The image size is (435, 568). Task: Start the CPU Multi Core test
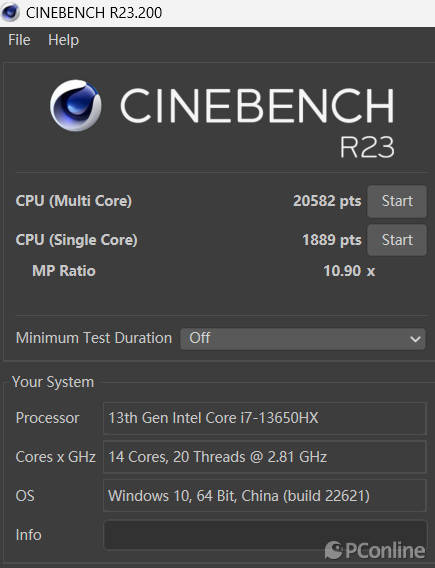[x=397, y=201]
